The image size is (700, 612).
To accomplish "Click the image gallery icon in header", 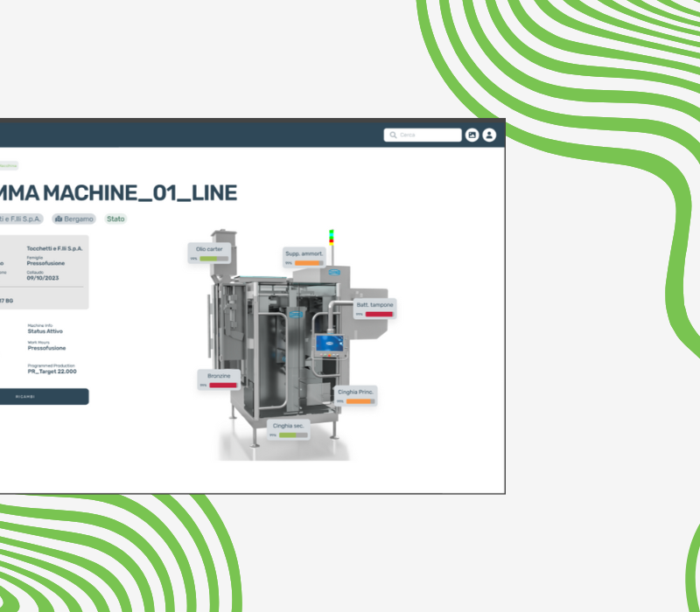I will 472,135.
